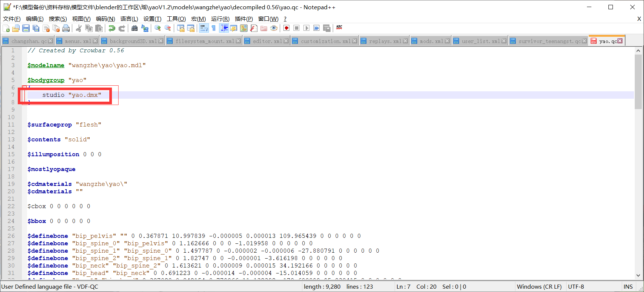This screenshot has width=644, height=292.
Task: Click the Windows (CR LF) status field
Action: tap(539, 286)
